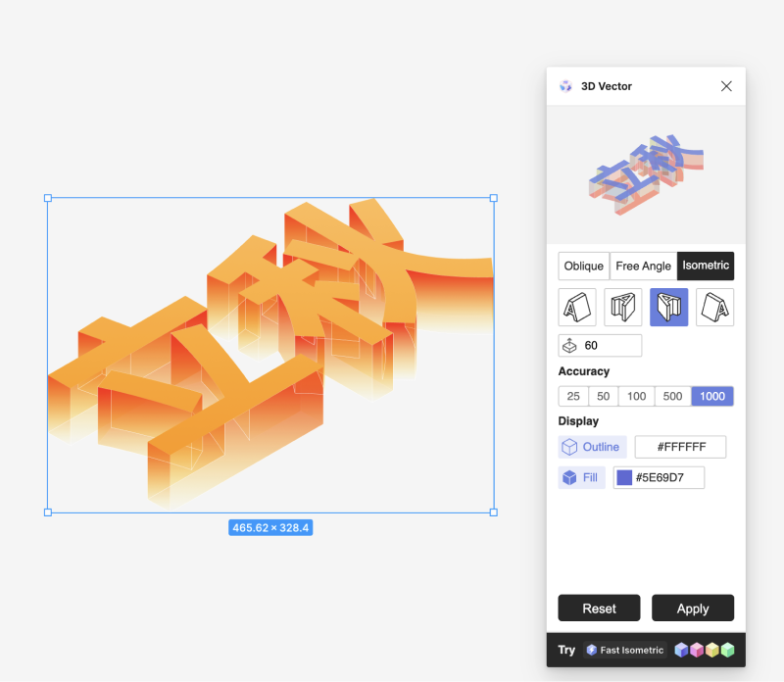This screenshot has height=682, width=784.
Task: Select the first extrusion style icon
Action: 576,307
